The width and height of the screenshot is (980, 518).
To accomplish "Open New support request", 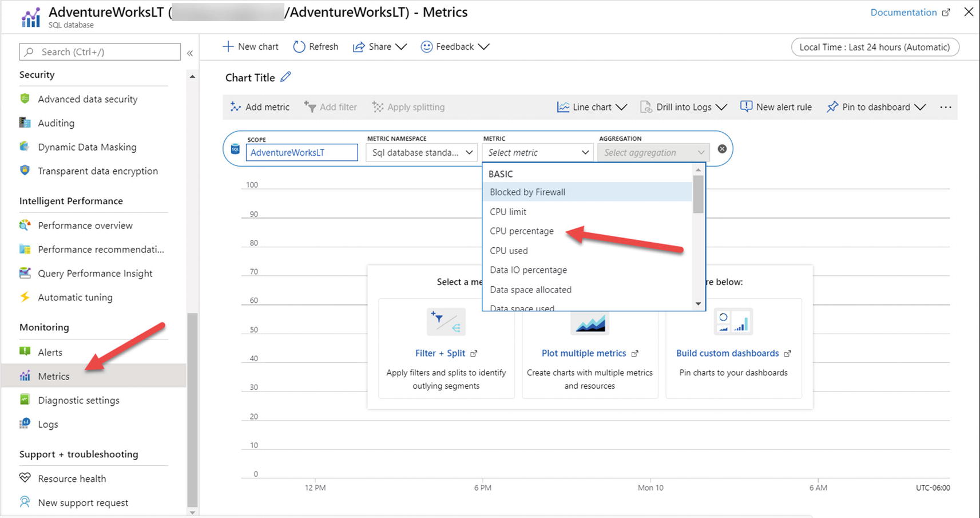I will pyautogui.click(x=83, y=503).
